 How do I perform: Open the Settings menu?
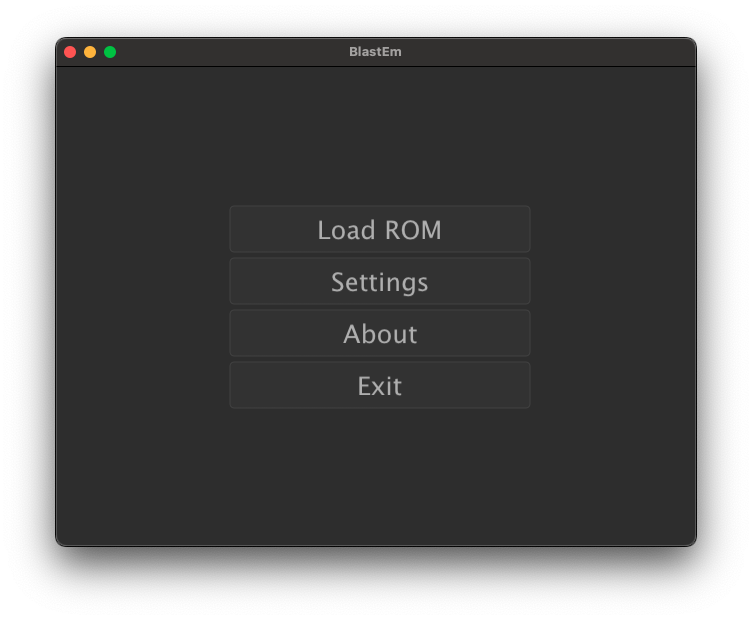click(379, 281)
